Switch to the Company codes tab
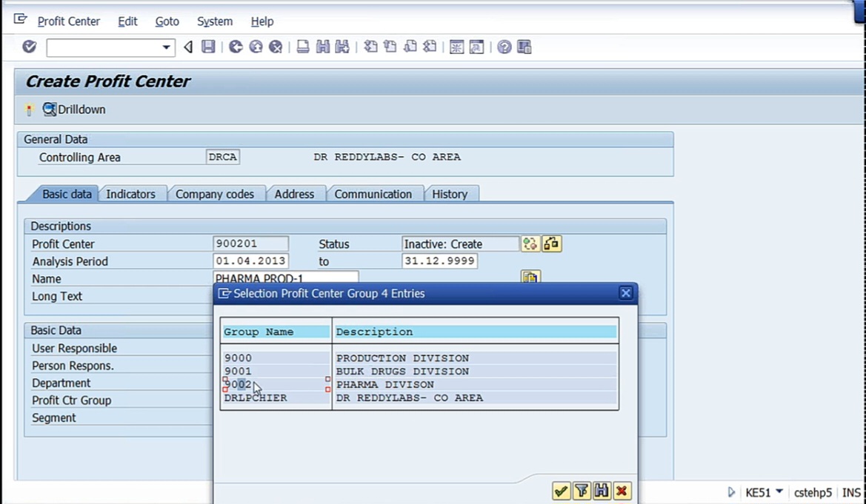 coord(215,195)
